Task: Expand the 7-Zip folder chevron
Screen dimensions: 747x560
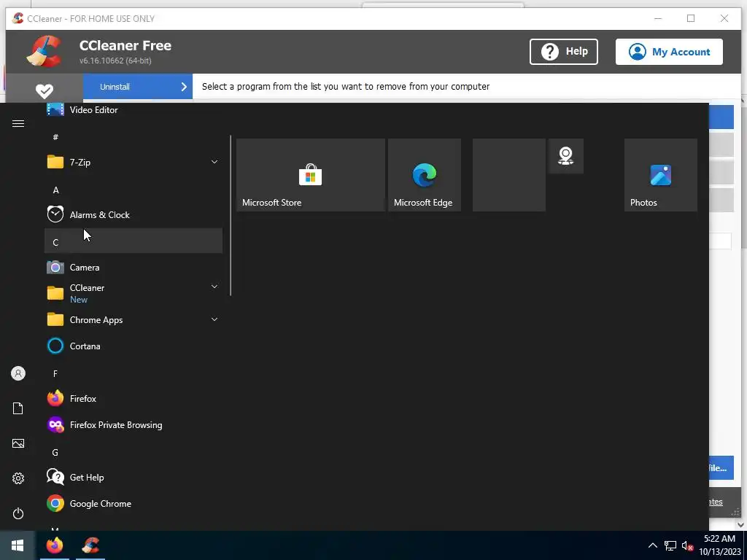Action: pos(214,162)
